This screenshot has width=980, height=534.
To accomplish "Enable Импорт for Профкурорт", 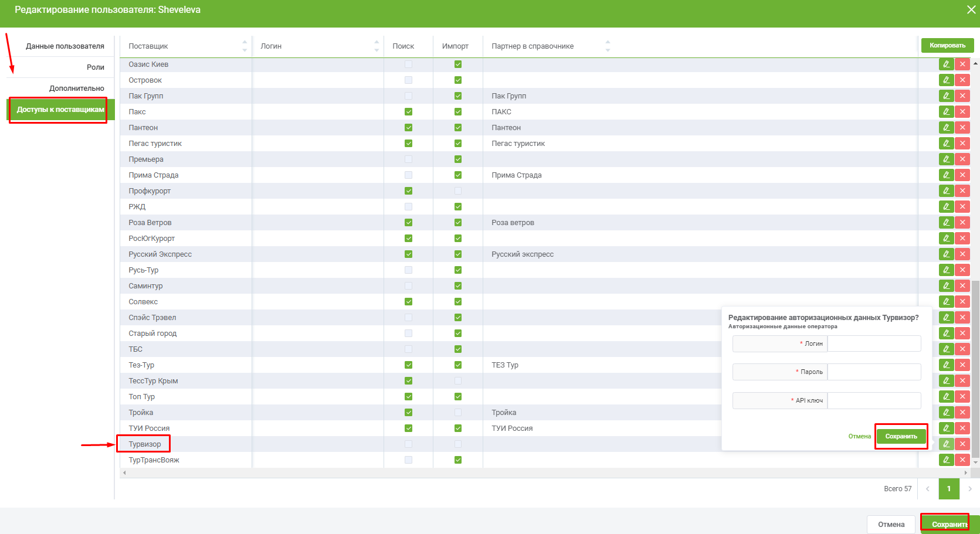I will [x=458, y=191].
